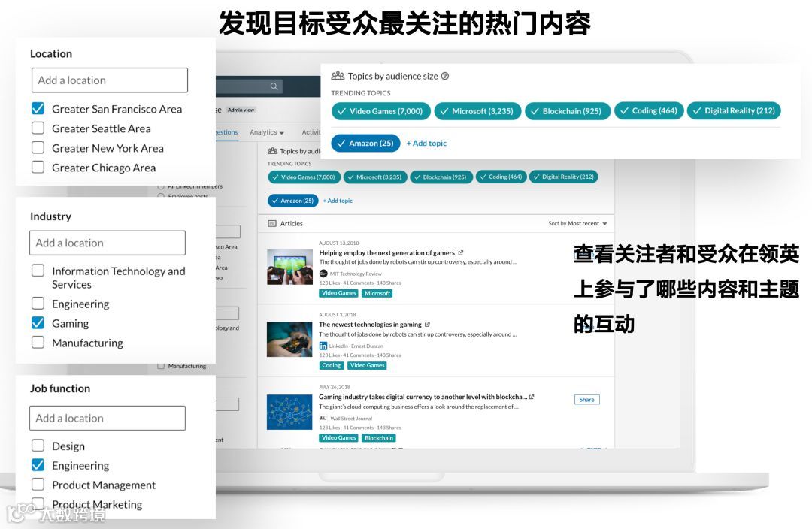Open game controller article thumbnail
The image size is (812, 529).
tap(289, 340)
